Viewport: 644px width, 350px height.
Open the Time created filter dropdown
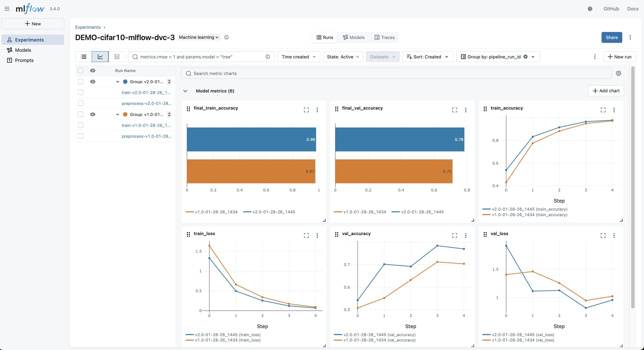pyautogui.click(x=299, y=57)
